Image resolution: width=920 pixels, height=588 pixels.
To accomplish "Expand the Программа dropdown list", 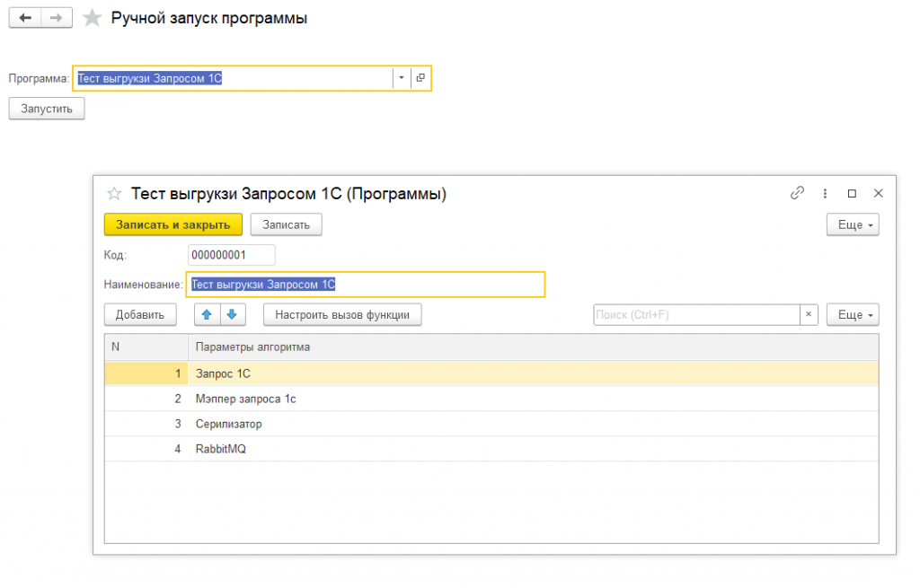I will 402,78.
